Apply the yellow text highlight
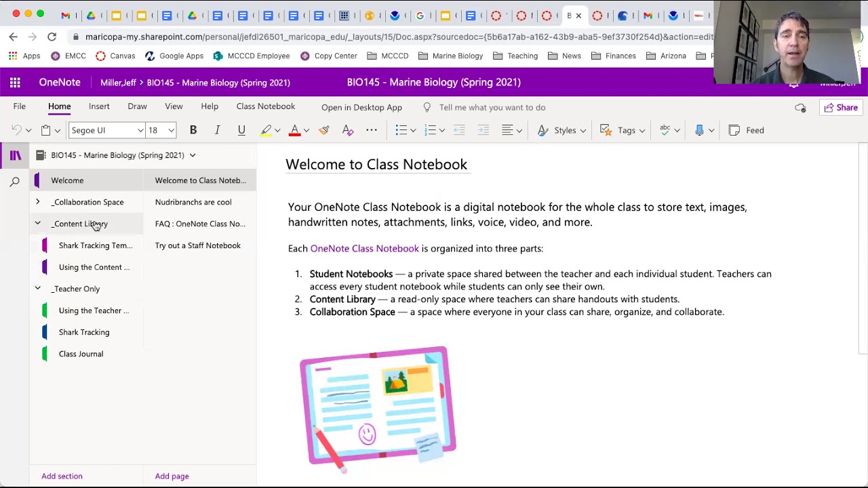Screen dimensions: 868x488 266,130
